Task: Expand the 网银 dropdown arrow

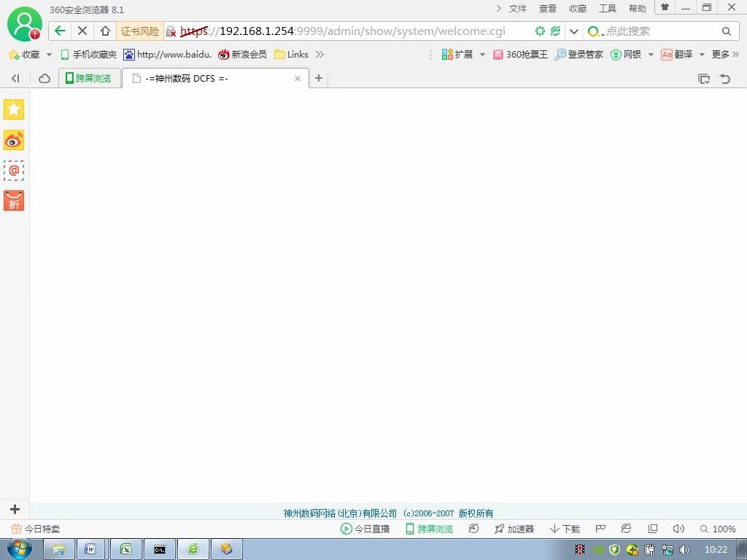Action: click(651, 55)
